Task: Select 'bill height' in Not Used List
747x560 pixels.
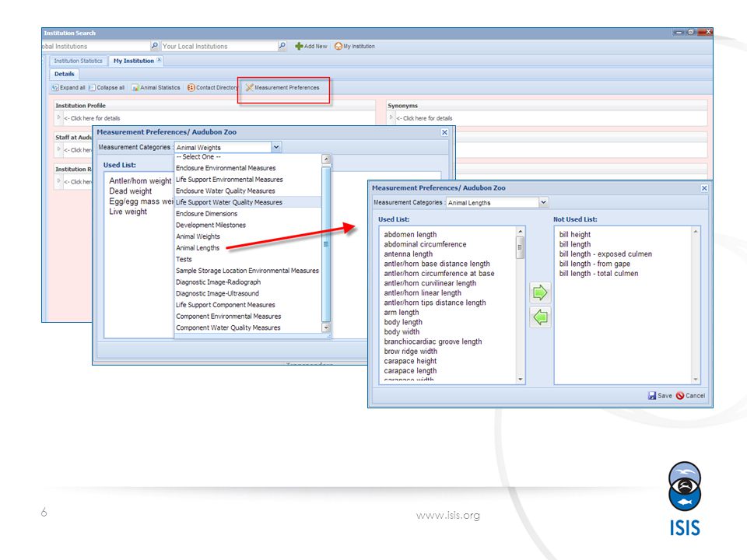Action: point(574,234)
